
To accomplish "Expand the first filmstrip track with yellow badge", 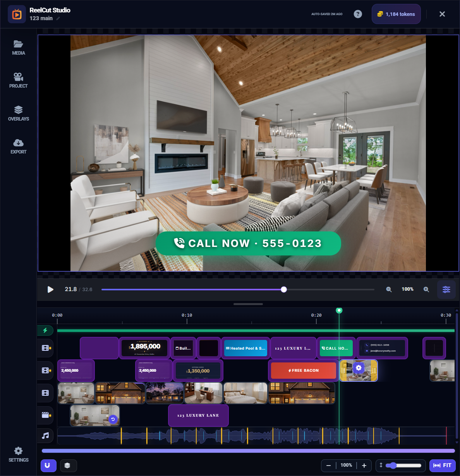I will point(45,348).
